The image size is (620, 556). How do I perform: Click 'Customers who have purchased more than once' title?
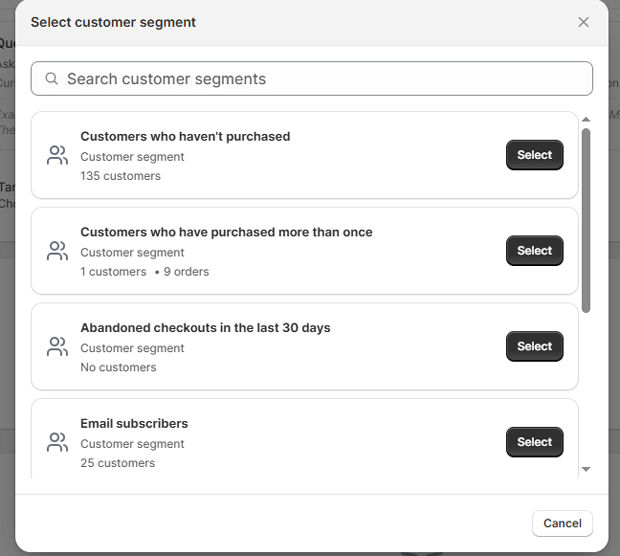[x=226, y=232]
